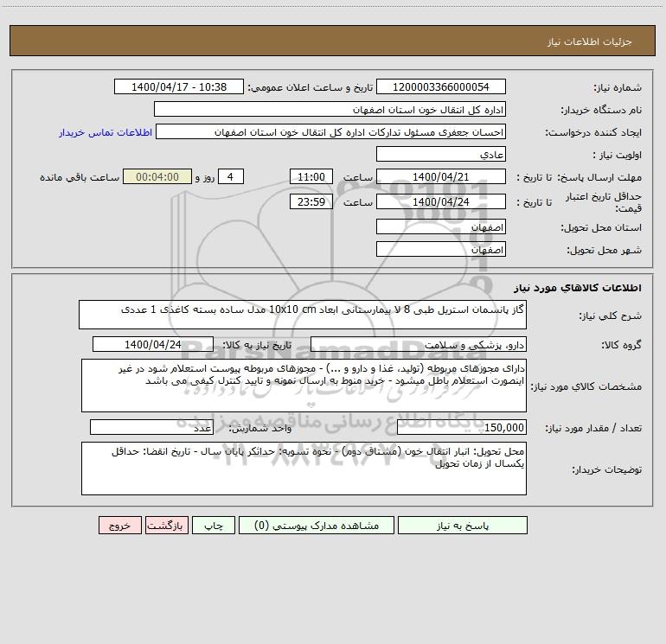Click the unit field عدد
The width and height of the screenshot is (666, 644).
(151, 428)
